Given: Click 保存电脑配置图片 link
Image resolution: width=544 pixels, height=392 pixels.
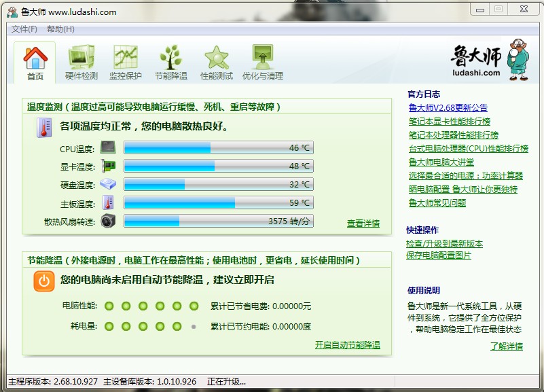Looking at the screenshot, I should pyautogui.click(x=439, y=255).
